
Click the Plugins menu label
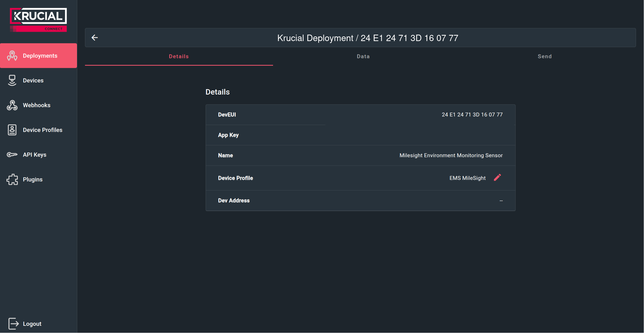pos(33,180)
